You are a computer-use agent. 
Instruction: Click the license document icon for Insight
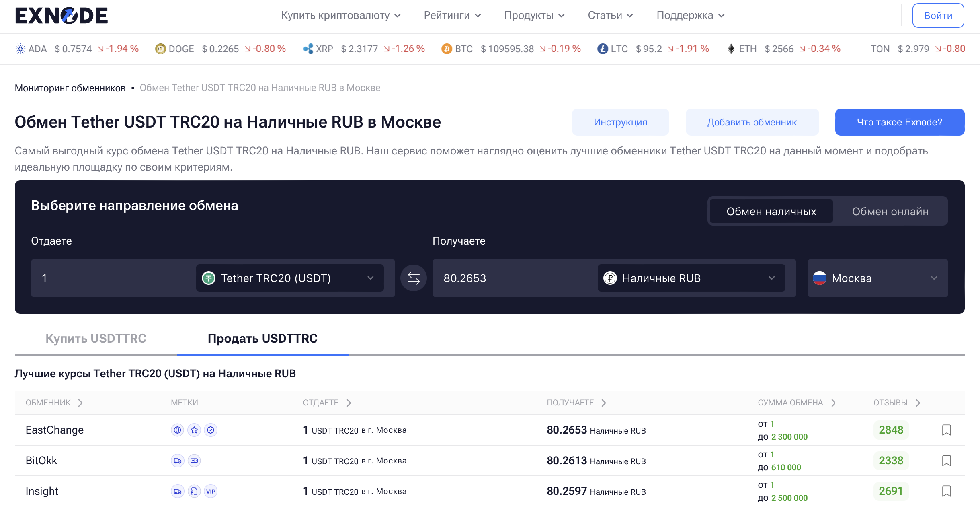[194, 491]
